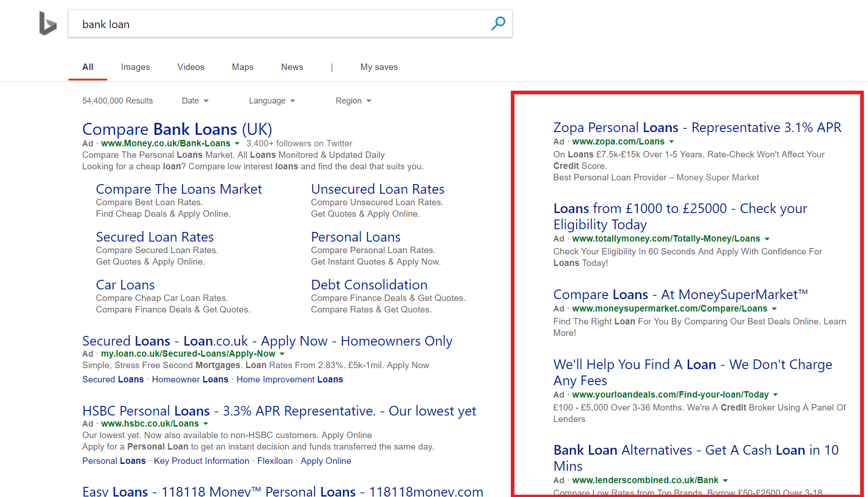Click www.zopa.com/Loans URL
This screenshot has height=497, width=868.
[x=618, y=142]
